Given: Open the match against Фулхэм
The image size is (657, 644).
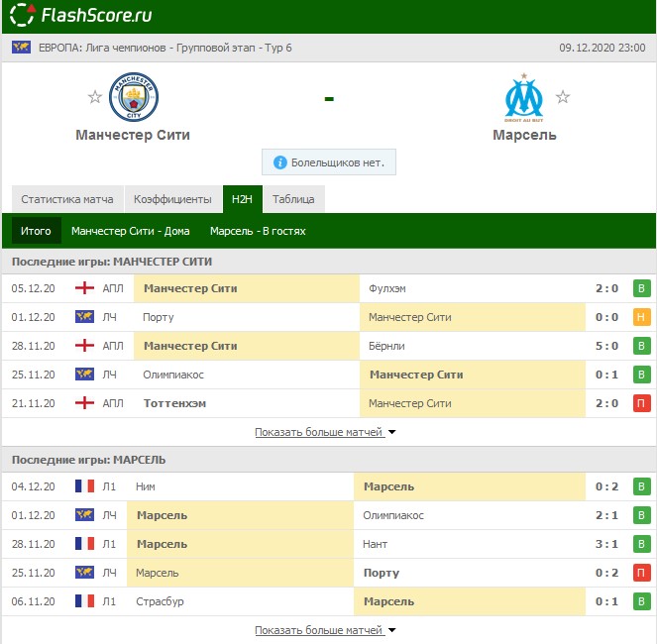Looking at the screenshot, I should pos(329,288).
